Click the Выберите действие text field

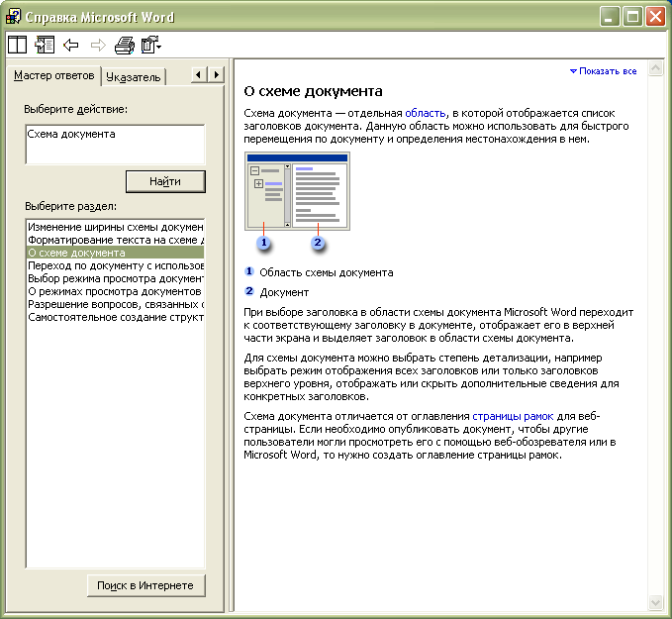point(115,145)
